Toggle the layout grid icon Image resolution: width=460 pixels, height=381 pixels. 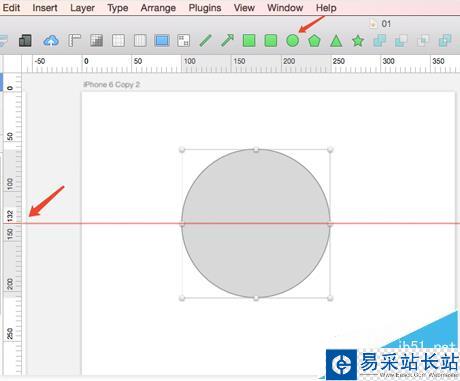point(118,41)
